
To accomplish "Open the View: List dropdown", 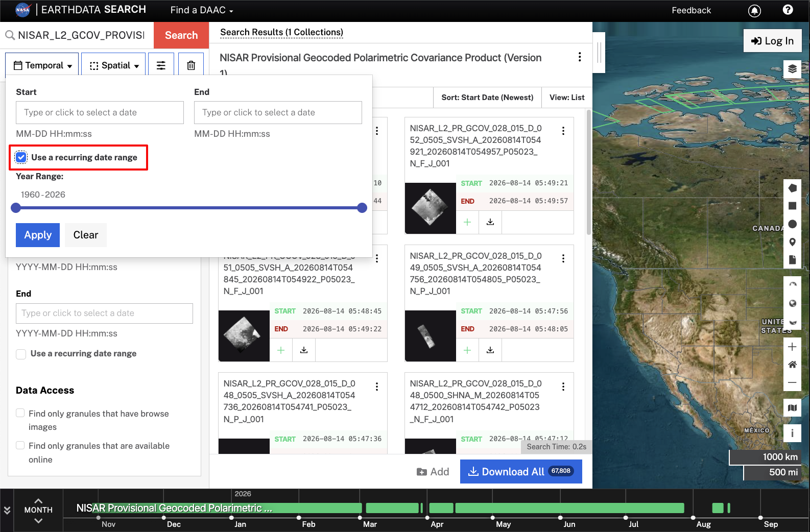I will click(x=567, y=98).
